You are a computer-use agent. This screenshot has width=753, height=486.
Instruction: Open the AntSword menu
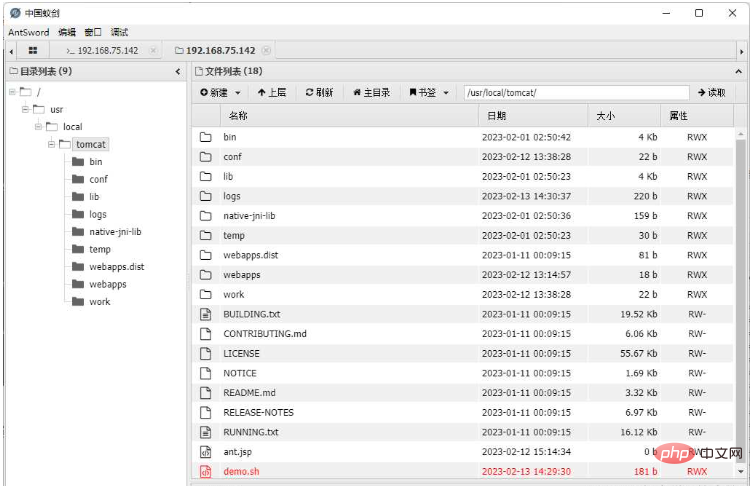pos(29,32)
